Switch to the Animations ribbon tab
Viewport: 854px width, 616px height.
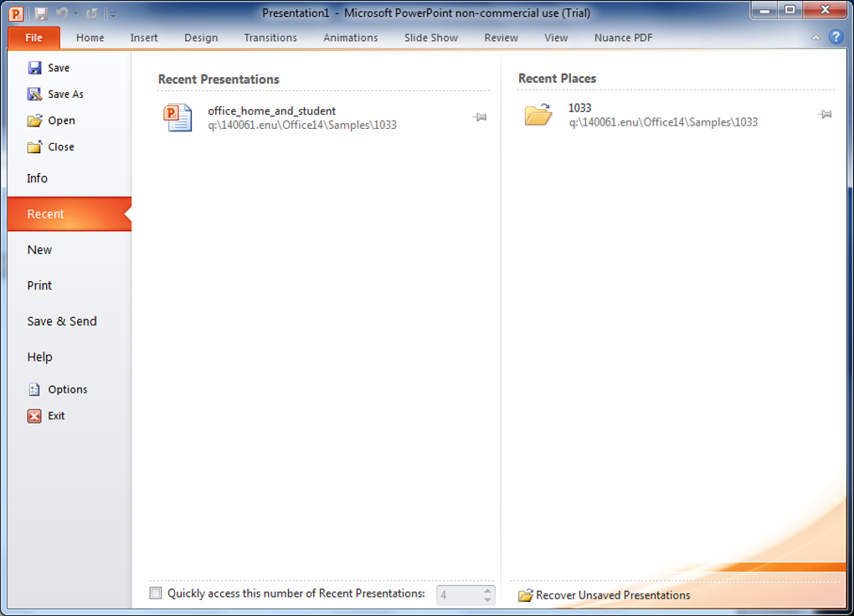(x=350, y=38)
